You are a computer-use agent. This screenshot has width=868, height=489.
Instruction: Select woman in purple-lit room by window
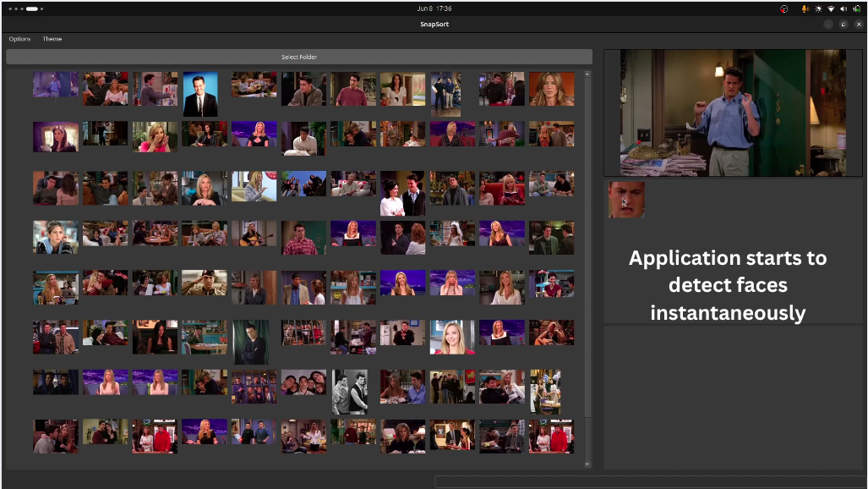[x=55, y=136]
